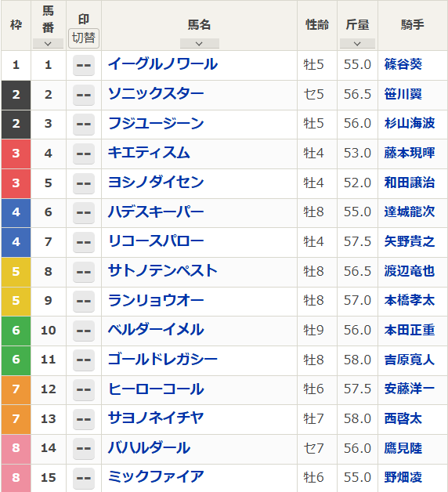The height and width of the screenshot is (492, 448).
Task: Open horse link バハルダール
Action: coord(150,448)
